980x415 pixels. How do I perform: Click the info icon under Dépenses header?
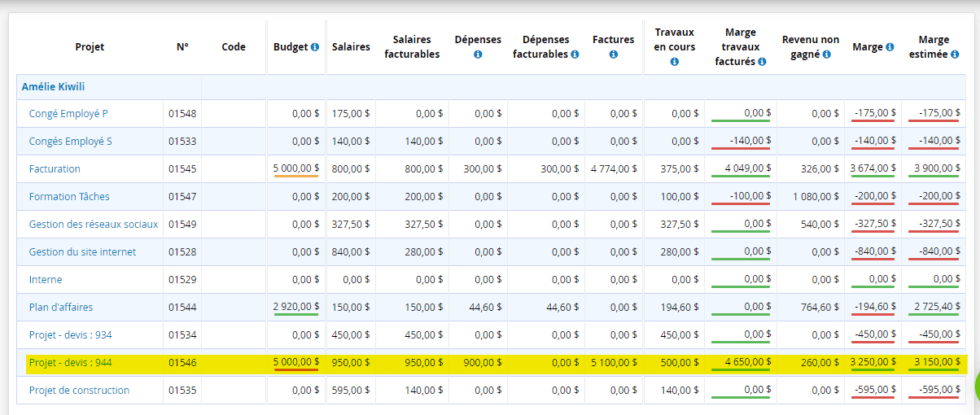click(x=477, y=54)
